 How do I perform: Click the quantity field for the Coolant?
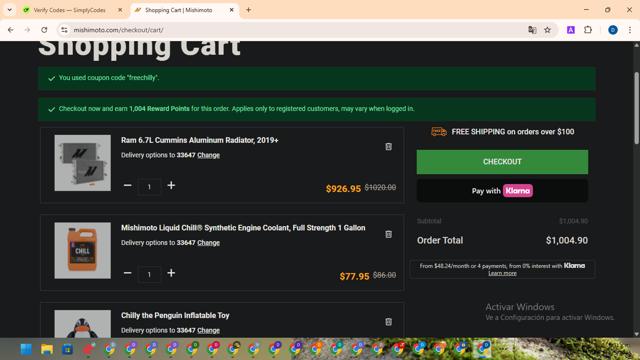pos(149,274)
